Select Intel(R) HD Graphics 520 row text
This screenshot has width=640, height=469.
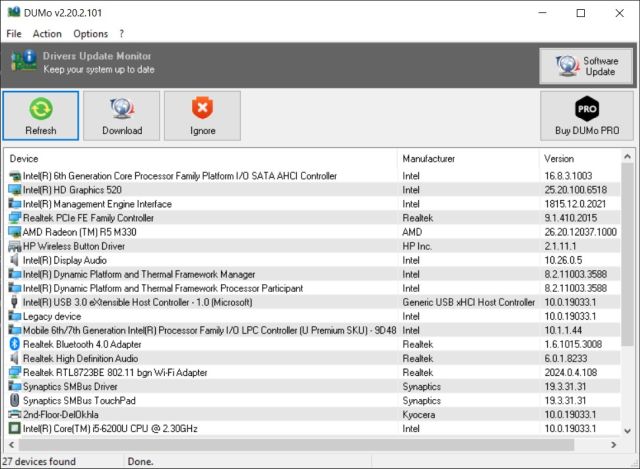pos(72,190)
